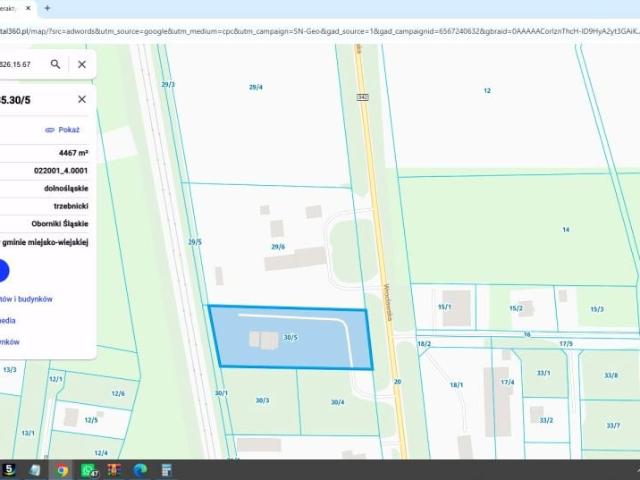Open a new browser tab with plus

click(47, 8)
